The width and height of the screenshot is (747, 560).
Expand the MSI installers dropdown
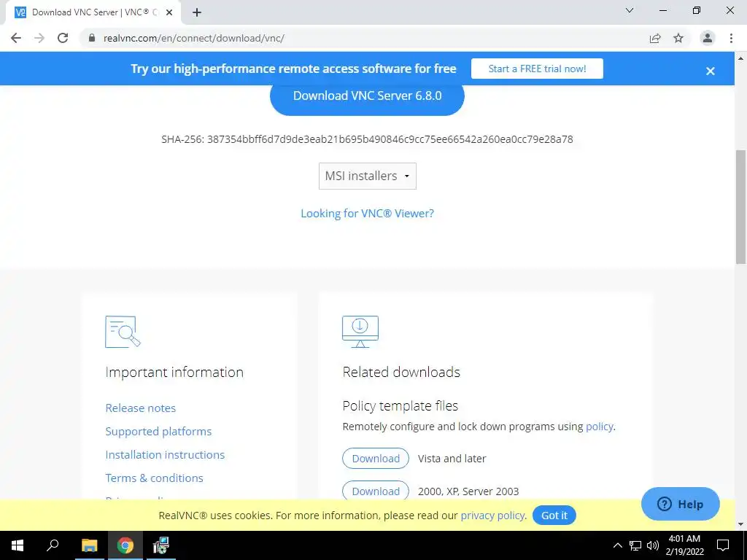[368, 176]
